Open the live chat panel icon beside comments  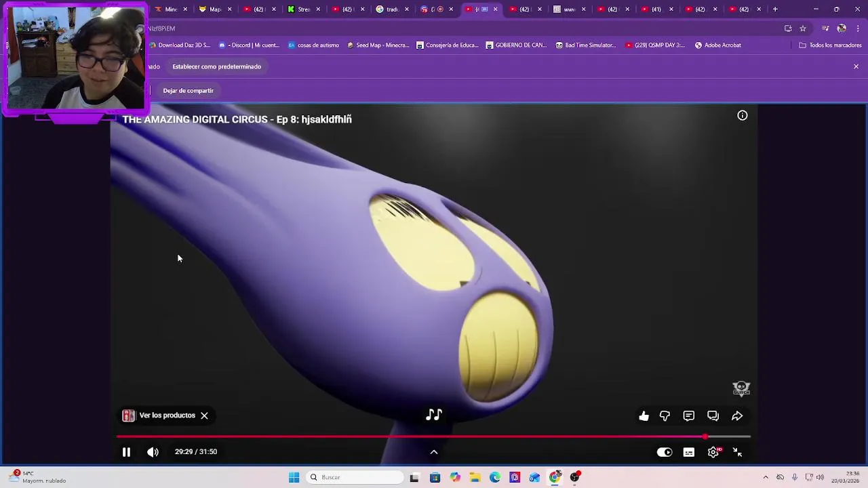(713, 416)
